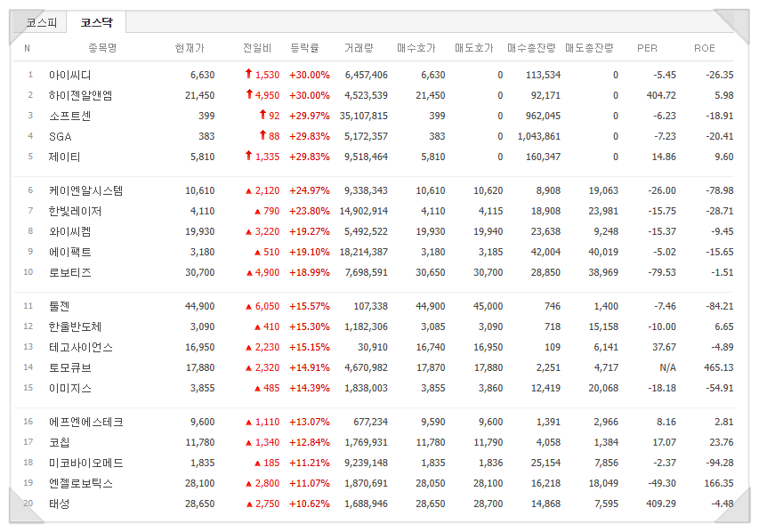Click 토모큐브 ROE value 465.13
Image resolution: width=759 pixels, height=532 pixels.
[719, 367]
